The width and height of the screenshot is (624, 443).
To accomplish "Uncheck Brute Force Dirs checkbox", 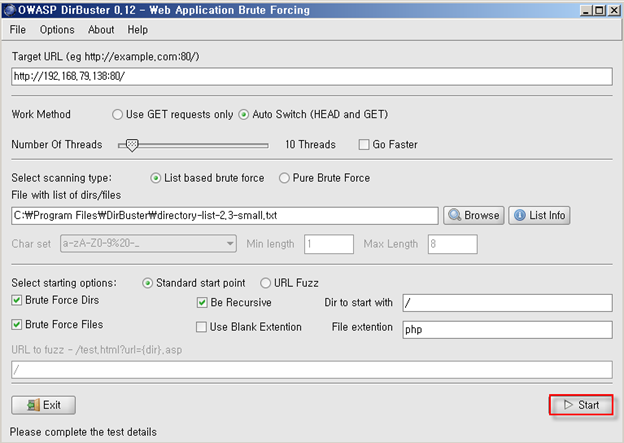I will click(16, 300).
